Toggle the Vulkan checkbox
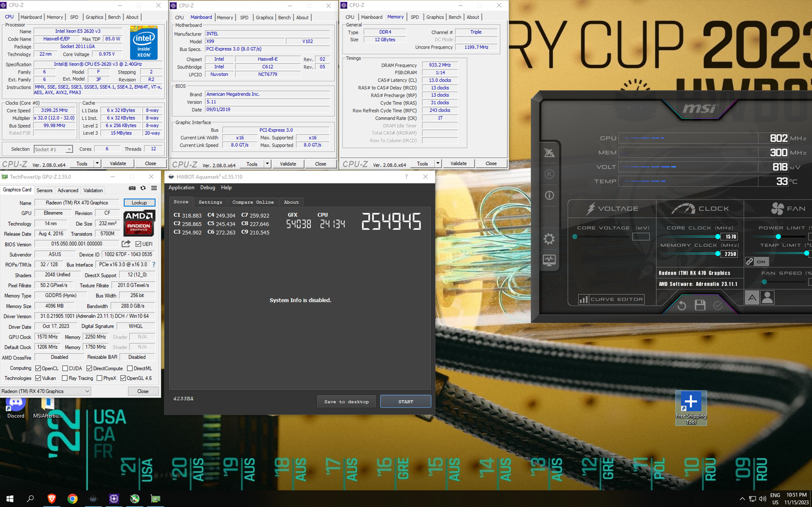Screen dimensions: 812x507 [x=39, y=378]
